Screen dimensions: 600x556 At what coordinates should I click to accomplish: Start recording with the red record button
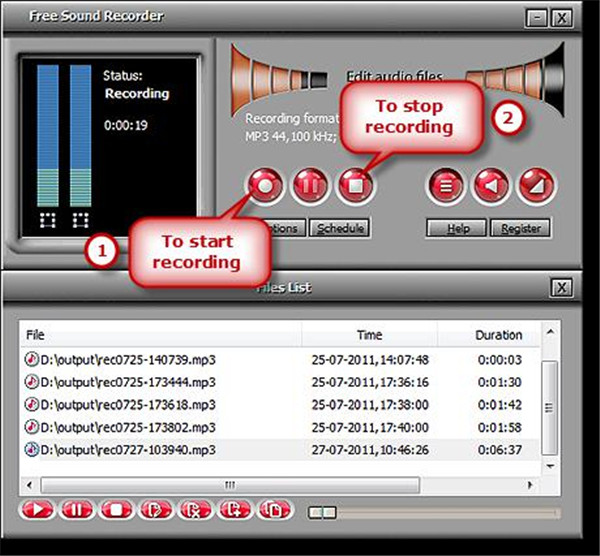pos(266,186)
